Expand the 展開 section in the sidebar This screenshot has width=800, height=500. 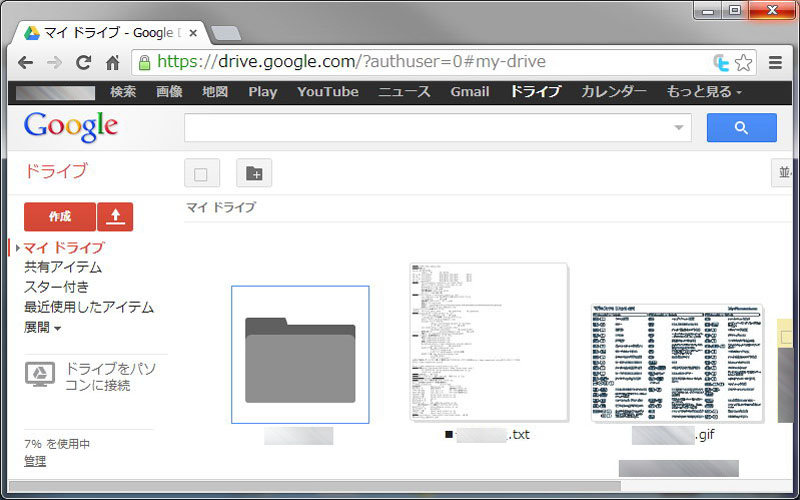click(42, 327)
